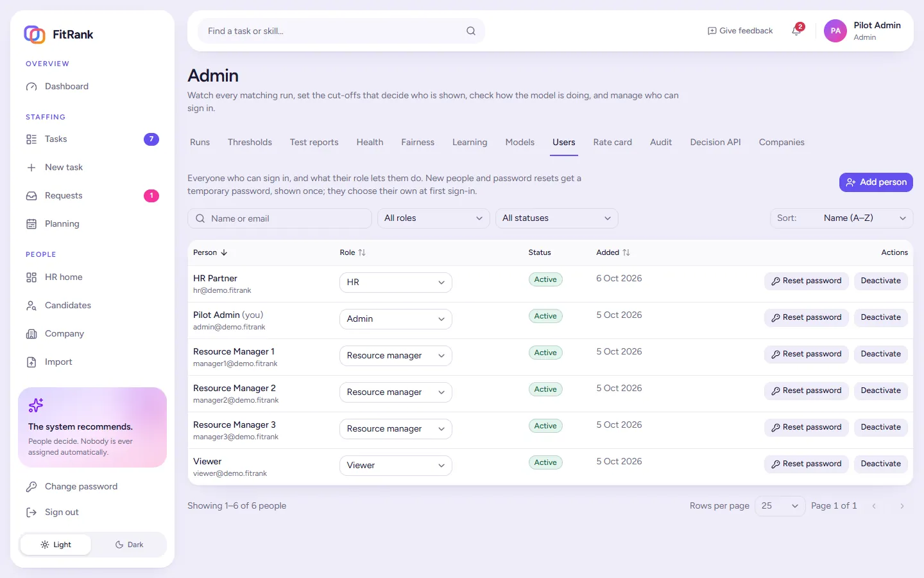Open the Rows per page dropdown
Screen dimensions: 924x578
[x=780, y=506]
